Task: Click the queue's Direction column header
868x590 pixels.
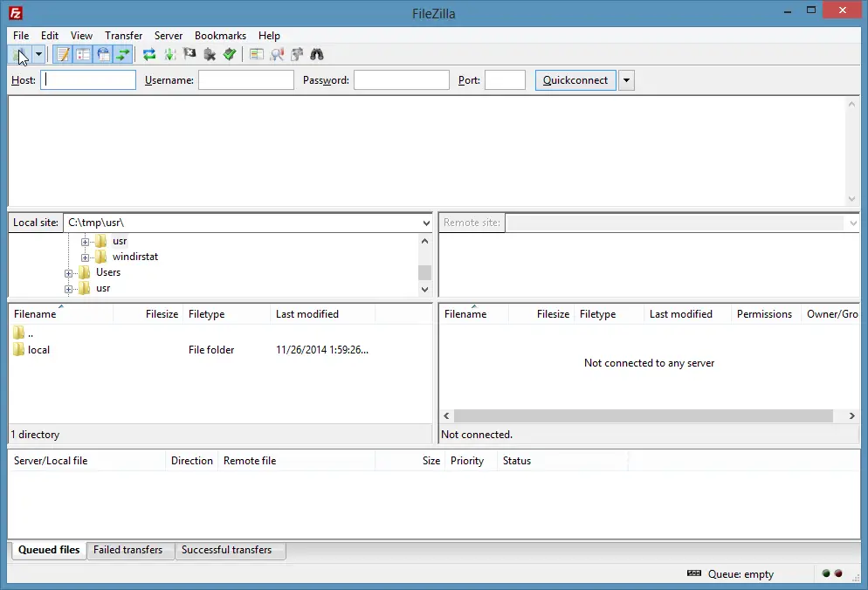Action: (x=191, y=461)
